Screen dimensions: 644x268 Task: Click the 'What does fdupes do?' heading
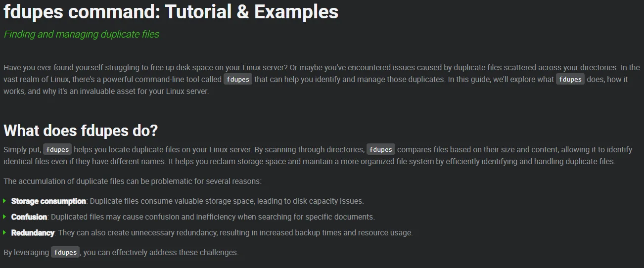pyautogui.click(x=81, y=131)
